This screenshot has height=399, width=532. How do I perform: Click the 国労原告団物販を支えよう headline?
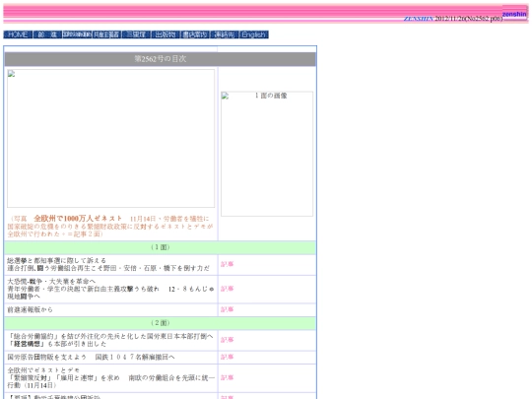(47, 357)
